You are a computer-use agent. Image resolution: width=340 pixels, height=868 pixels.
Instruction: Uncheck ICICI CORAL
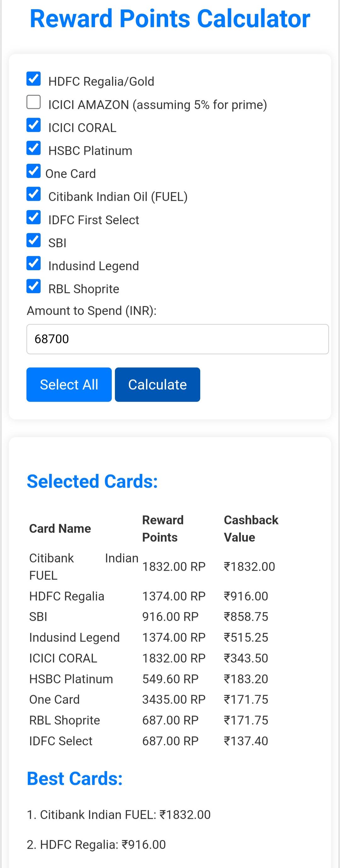pyautogui.click(x=33, y=125)
